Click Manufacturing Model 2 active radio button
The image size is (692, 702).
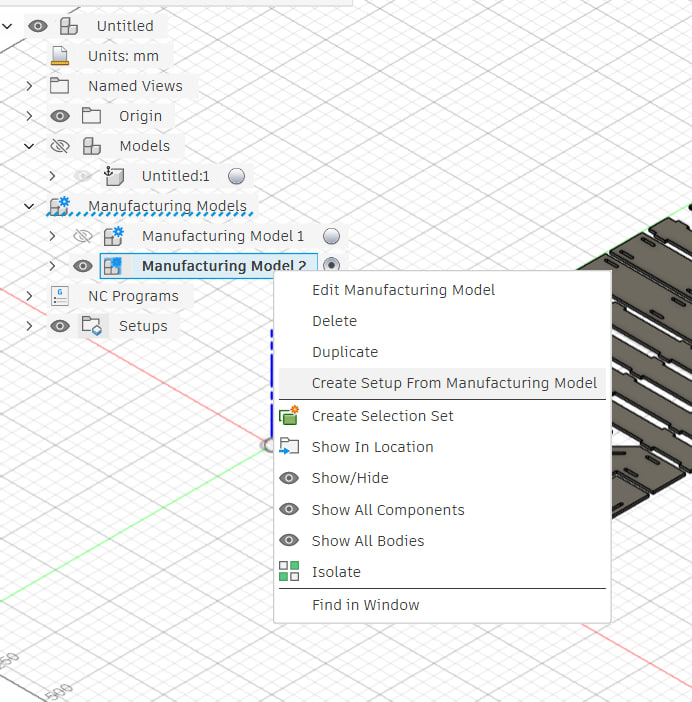coord(331,265)
